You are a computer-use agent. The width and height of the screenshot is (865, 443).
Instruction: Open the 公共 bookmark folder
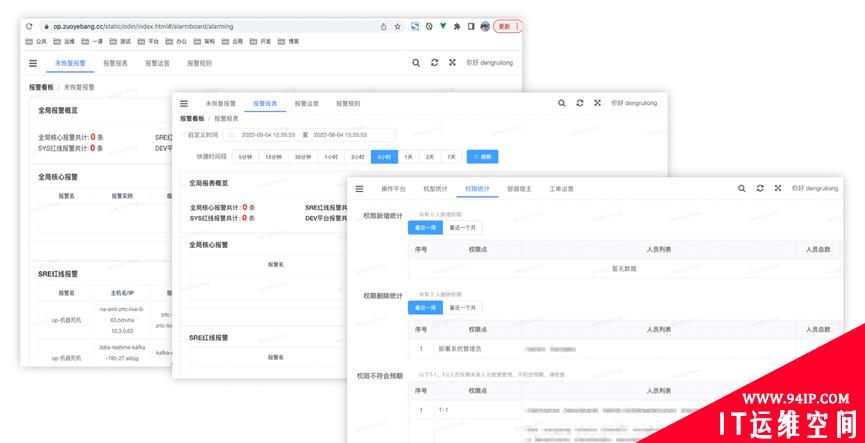[x=36, y=41]
